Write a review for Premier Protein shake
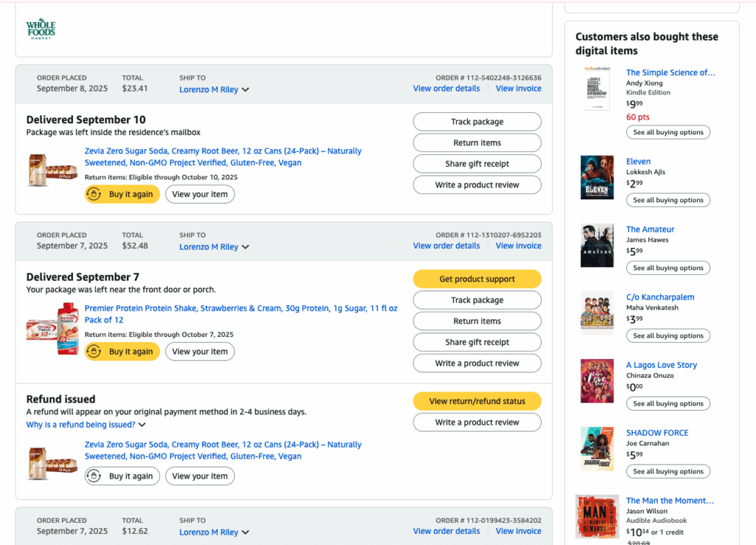Screen dimensions: 756x545 point(477,363)
